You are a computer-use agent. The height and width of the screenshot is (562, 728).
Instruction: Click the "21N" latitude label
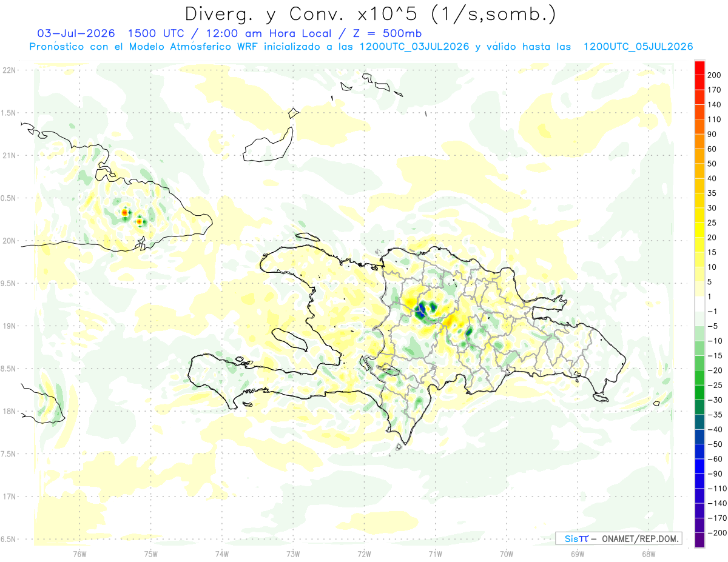click(x=9, y=156)
